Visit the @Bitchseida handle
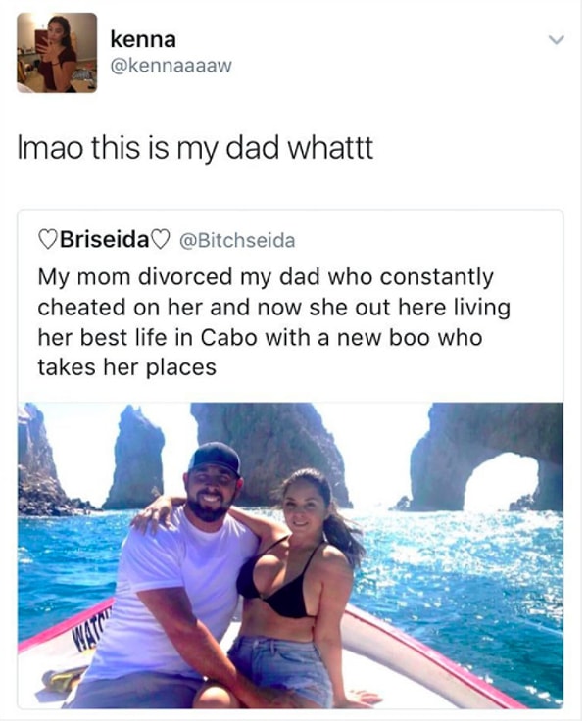 (x=234, y=239)
